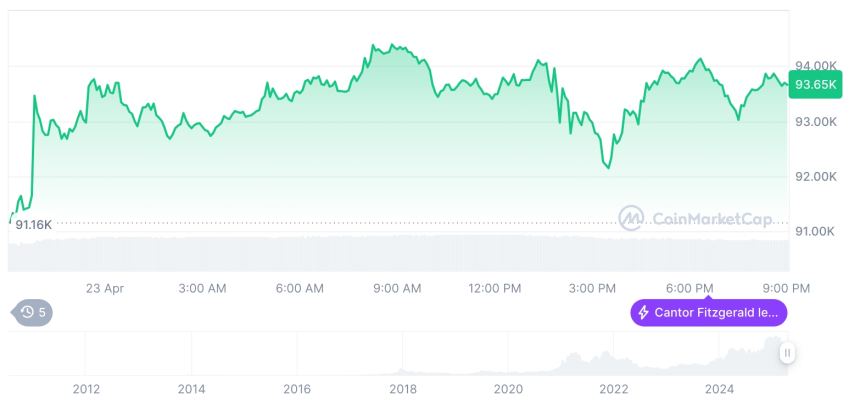Click the 92.00K price axis label
Viewport: 860px width, 401px height.
tap(814, 177)
